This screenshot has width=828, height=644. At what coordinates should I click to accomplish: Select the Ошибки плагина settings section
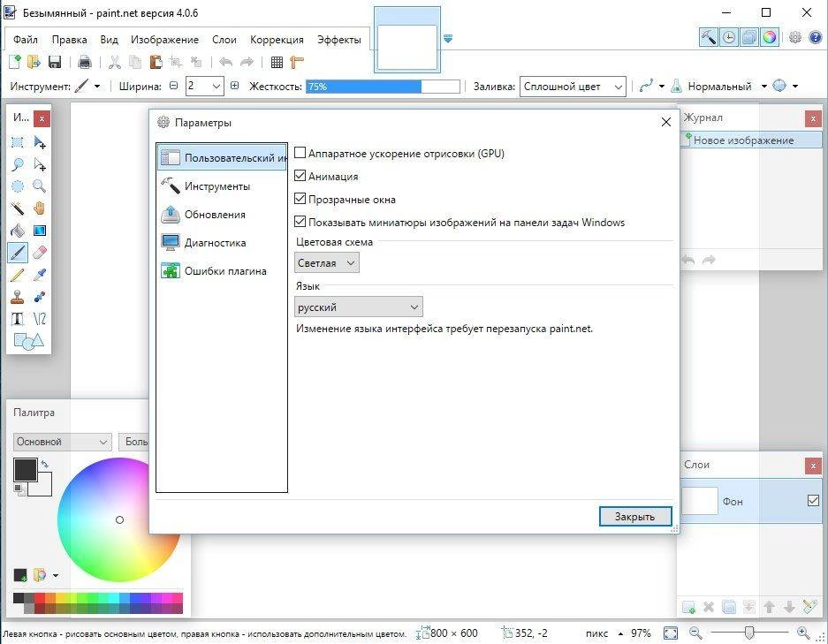click(222, 271)
